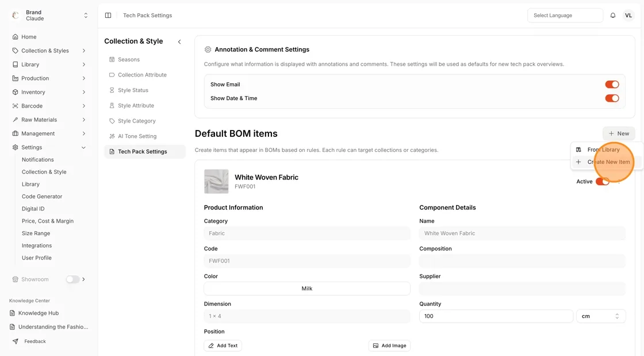Viewport: 644px width, 356px height.
Task: Open Size Range settings
Action: [36, 233]
